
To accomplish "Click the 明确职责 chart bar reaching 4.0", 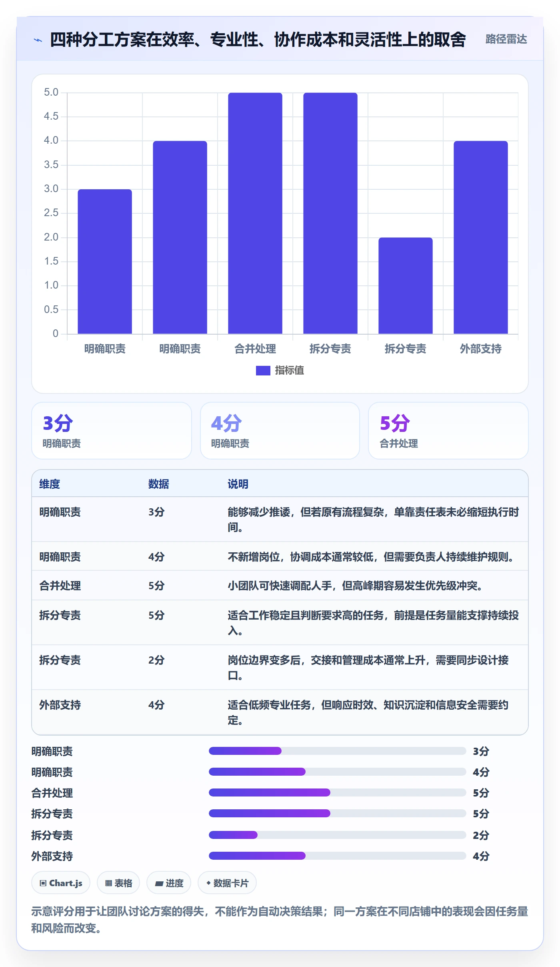I will click(180, 237).
